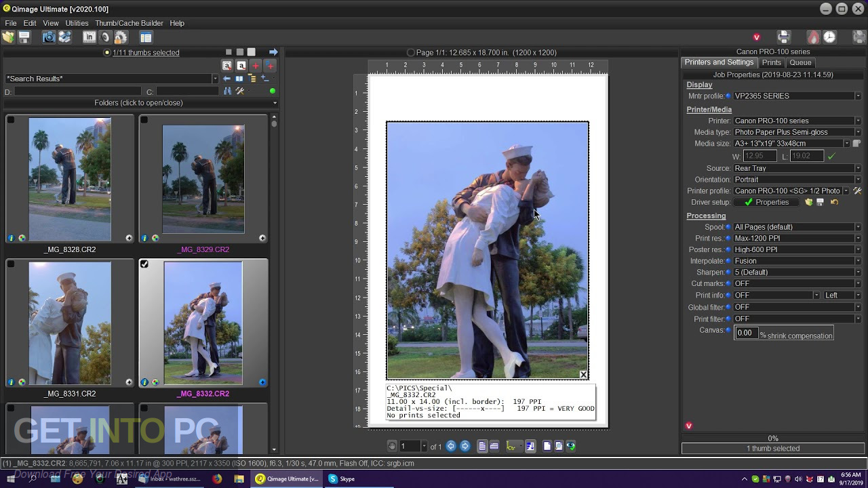Check the _MG_8328.CR2 thumbnail checkbox

coord(11,120)
